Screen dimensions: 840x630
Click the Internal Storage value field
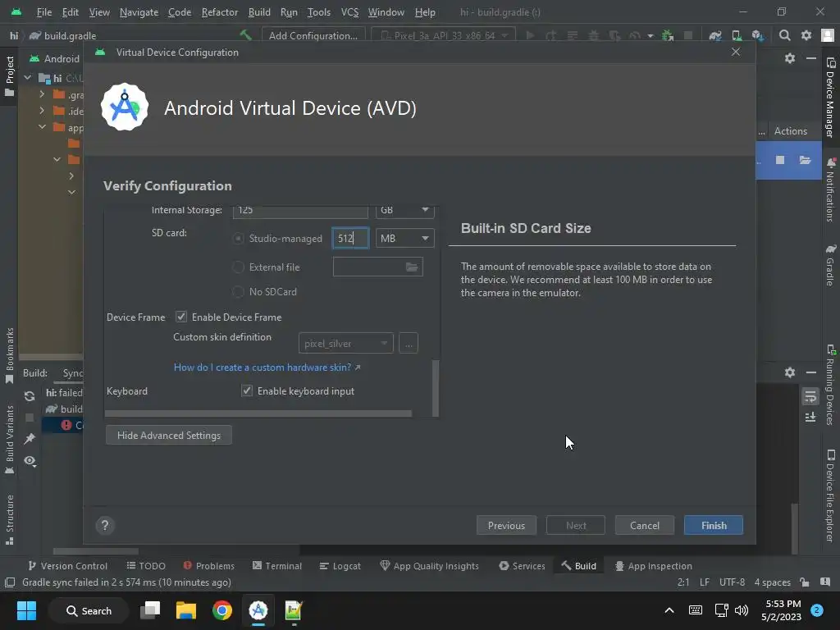pos(300,211)
